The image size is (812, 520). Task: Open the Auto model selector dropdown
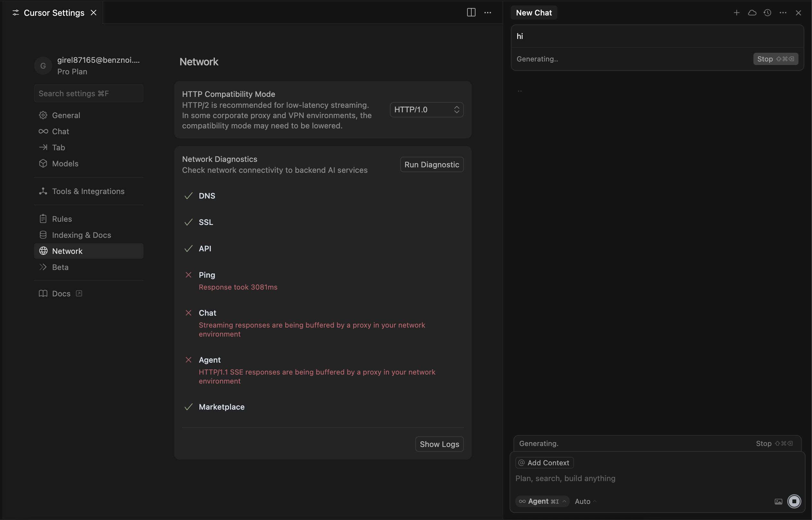click(x=586, y=501)
